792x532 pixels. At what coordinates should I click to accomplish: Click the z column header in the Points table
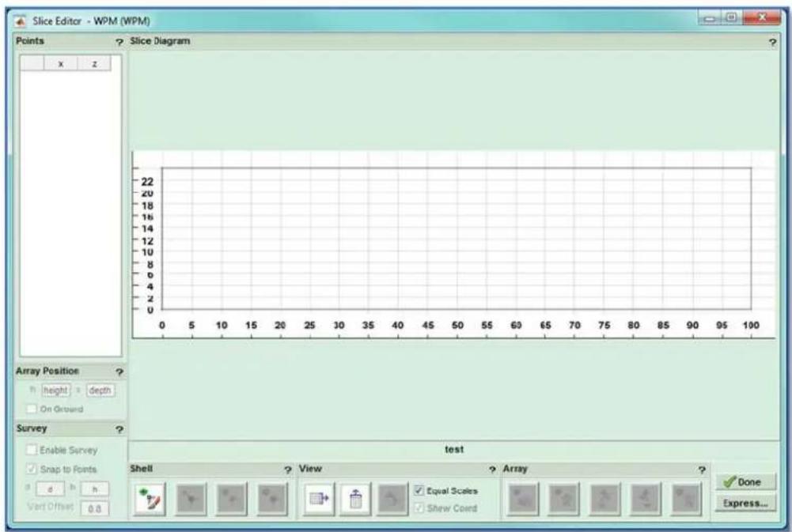coord(94,63)
